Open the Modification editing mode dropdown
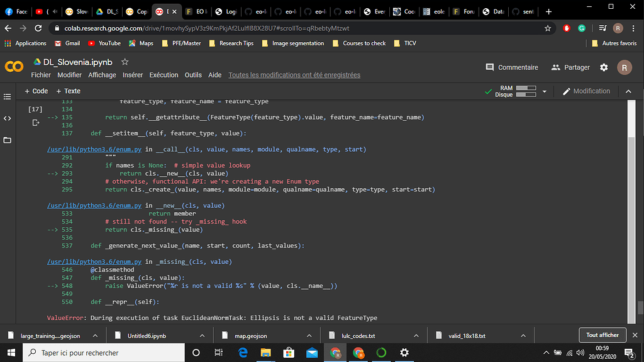The width and height of the screenshot is (644, 362). [x=586, y=91]
